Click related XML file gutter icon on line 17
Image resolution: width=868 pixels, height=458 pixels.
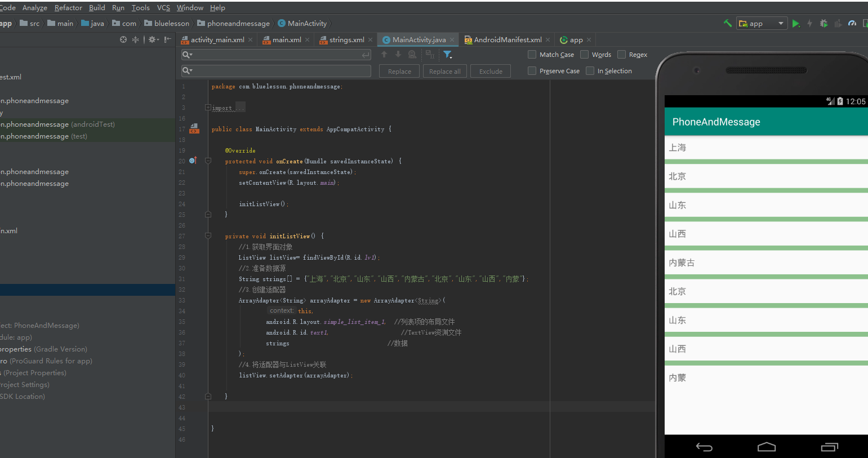pyautogui.click(x=194, y=129)
